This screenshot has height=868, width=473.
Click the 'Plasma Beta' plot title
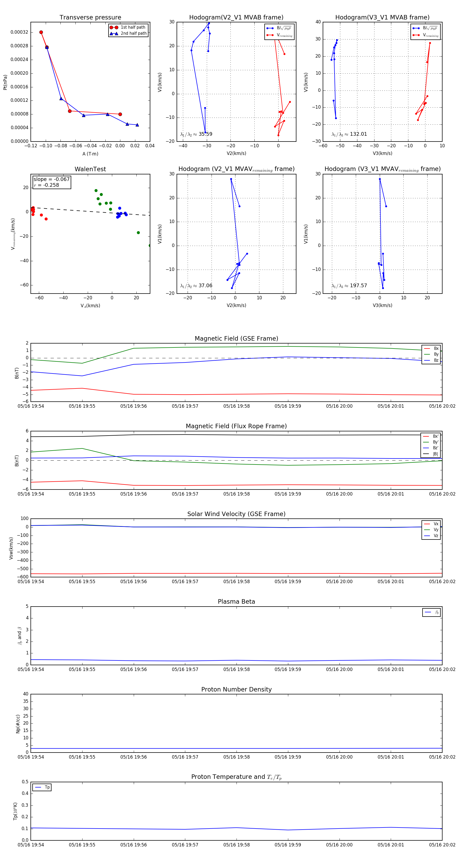click(x=236, y=602)
